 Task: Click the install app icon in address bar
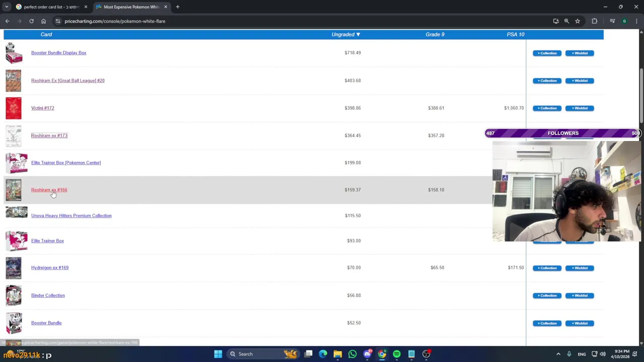tap(555, 21)
